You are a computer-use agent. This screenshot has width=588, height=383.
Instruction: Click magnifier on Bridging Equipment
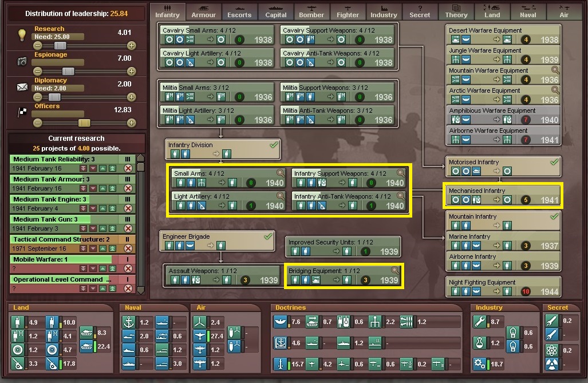pyautogui.click(x=395, y=270)
